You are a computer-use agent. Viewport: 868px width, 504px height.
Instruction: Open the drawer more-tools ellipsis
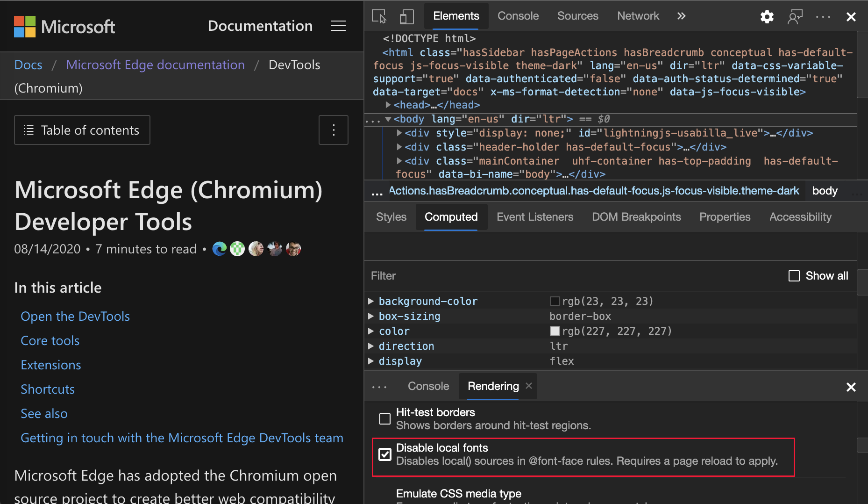click(379, 387)
